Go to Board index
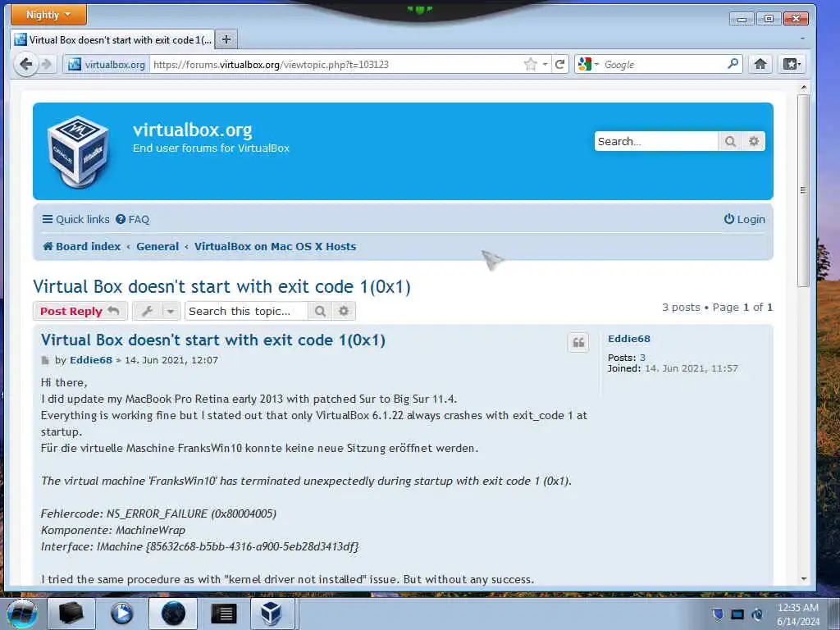The image size is (840, 630). click(81, 246)
